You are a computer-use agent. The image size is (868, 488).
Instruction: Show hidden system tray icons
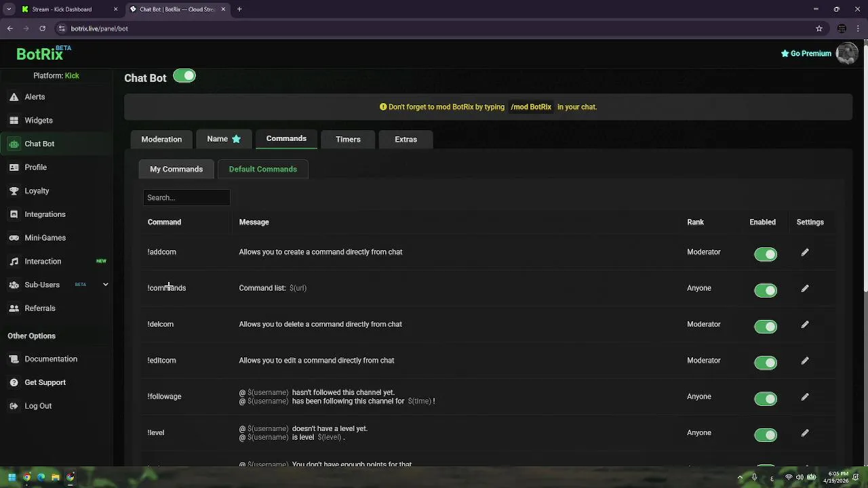[740, 477]
